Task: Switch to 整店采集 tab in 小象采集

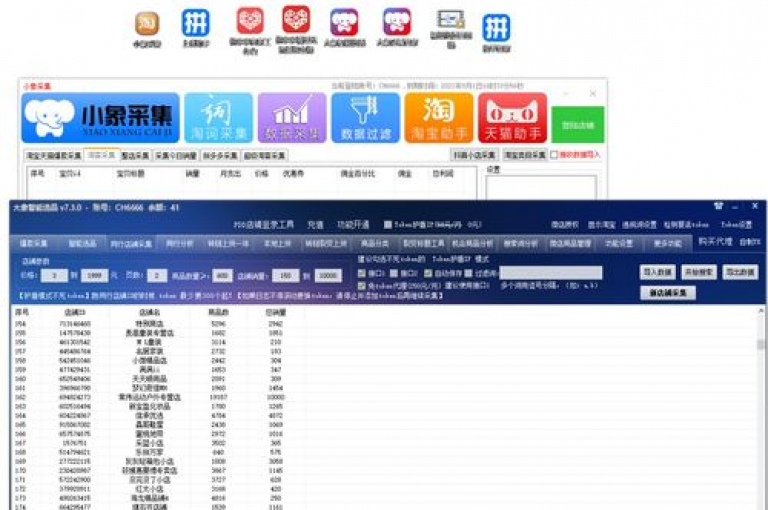Action: 135,156
